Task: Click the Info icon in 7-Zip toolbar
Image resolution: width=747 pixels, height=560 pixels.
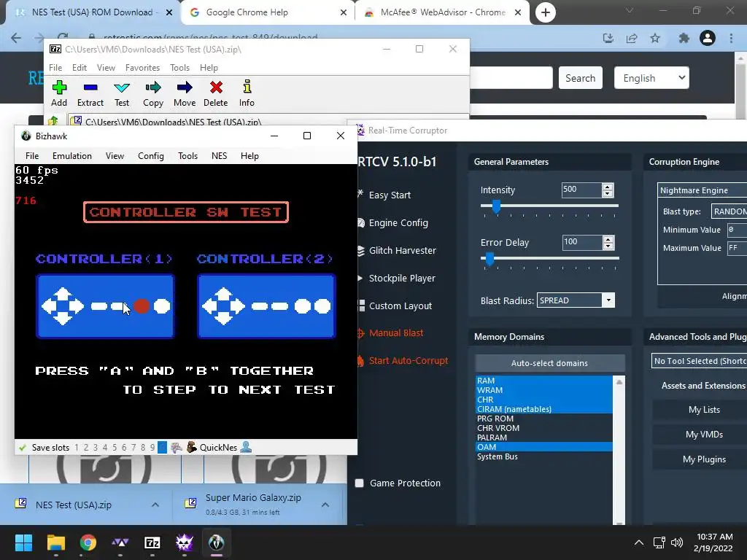Action: [247, 87]
